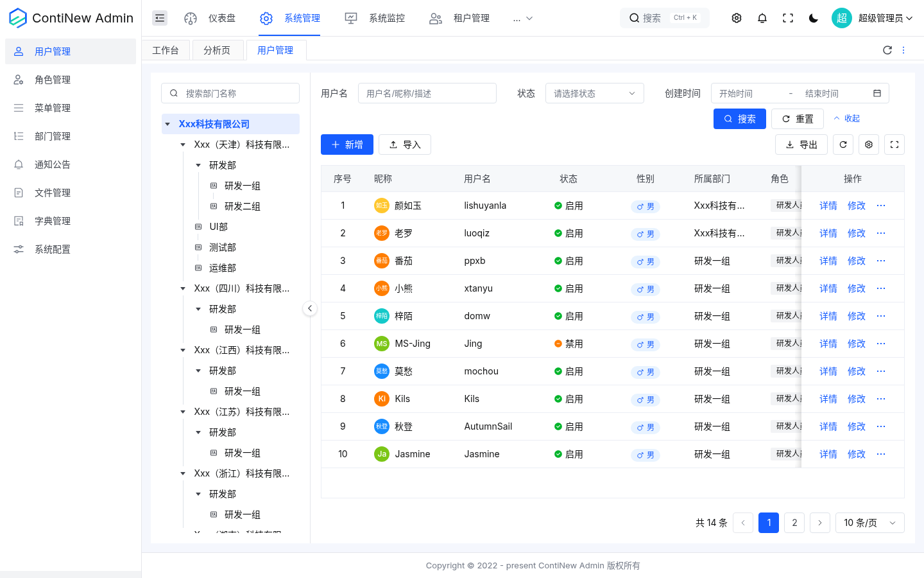
Task: Refresh the current tab page
Action: click(x=887, y=50)
